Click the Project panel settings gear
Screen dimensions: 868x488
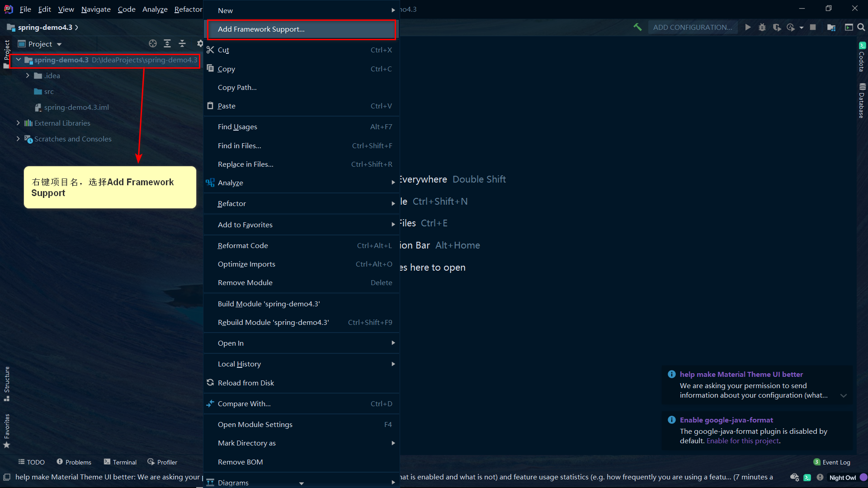[197, 43]
